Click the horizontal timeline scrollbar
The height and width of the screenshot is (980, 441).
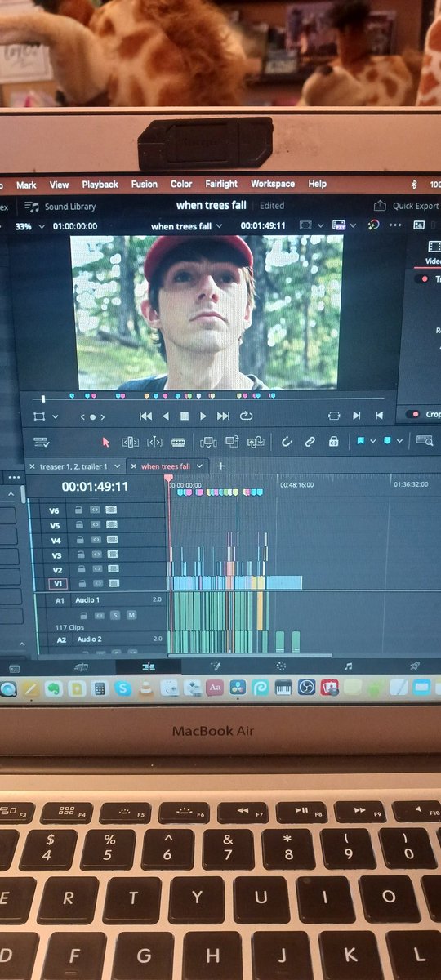[251, 654]
